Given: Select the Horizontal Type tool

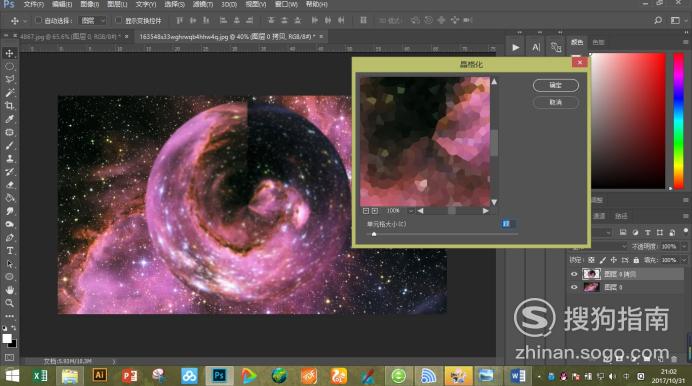Looking at the screenshot, I should pos(9,251).
